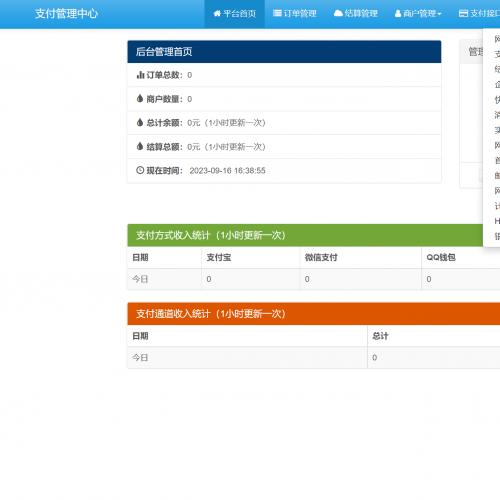Click the list icon beside 订单管理
Image resolution: width=500 pixels, height=500 pixels.
(x=277, y=13)
